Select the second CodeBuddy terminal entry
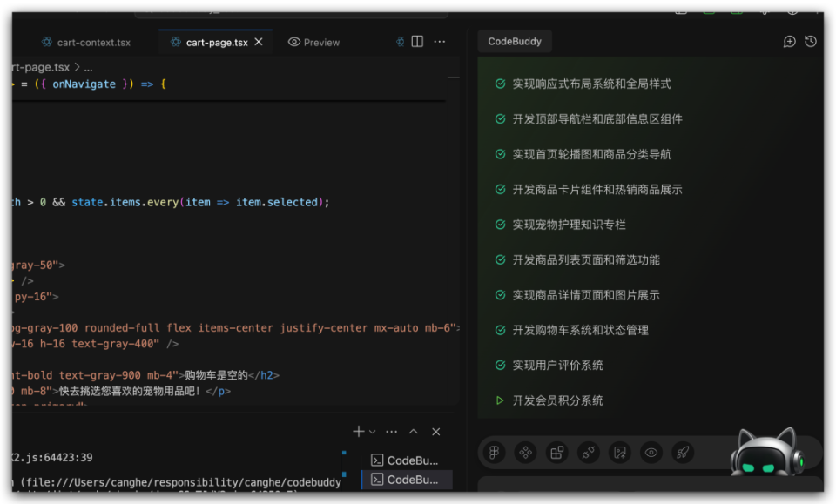The image size is (836, 504). tap(407, 480)
